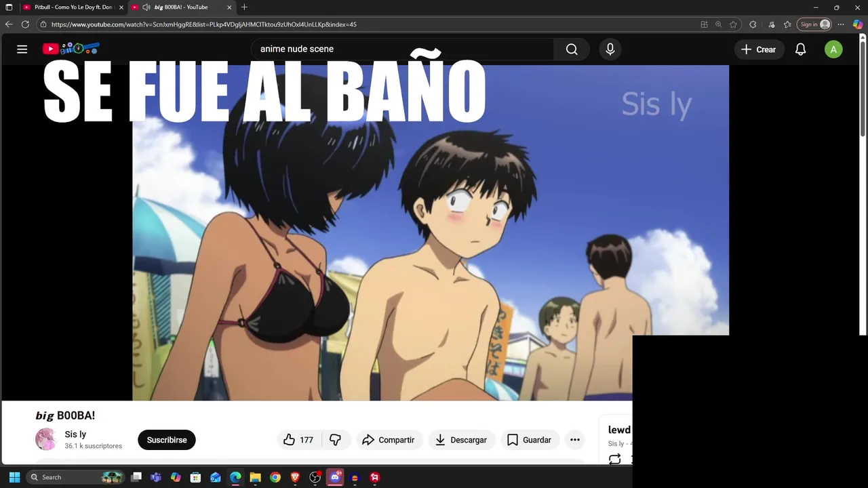Screen dimensions: 868x488
Task: Open the Windows Start menu
Action: (x=14, y=477)
